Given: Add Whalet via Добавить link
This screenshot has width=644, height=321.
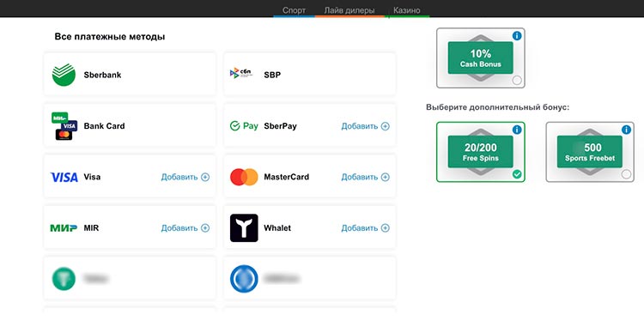Looking at the screenshot, I should (360, 228).
